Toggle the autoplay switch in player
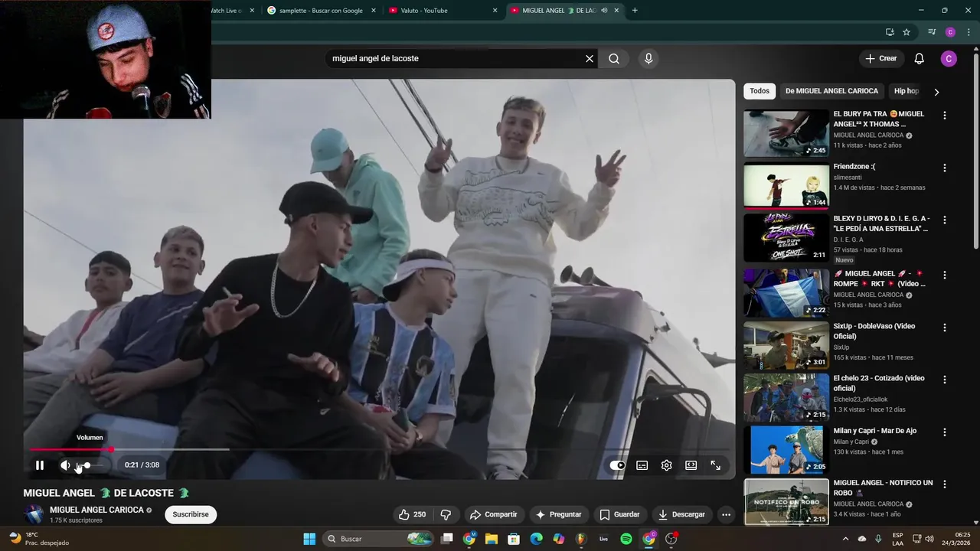This screenshot has width=980, height=551. pos(618,465)
